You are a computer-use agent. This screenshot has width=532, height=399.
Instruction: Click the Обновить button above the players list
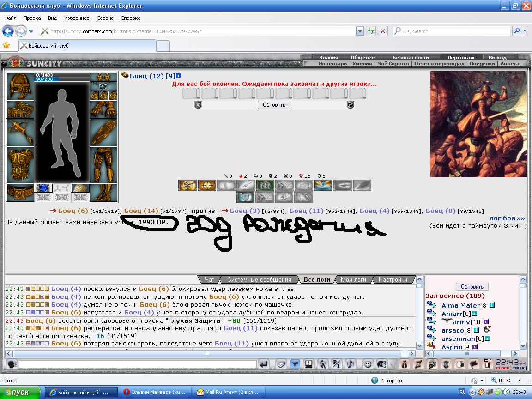pos(472,287)
